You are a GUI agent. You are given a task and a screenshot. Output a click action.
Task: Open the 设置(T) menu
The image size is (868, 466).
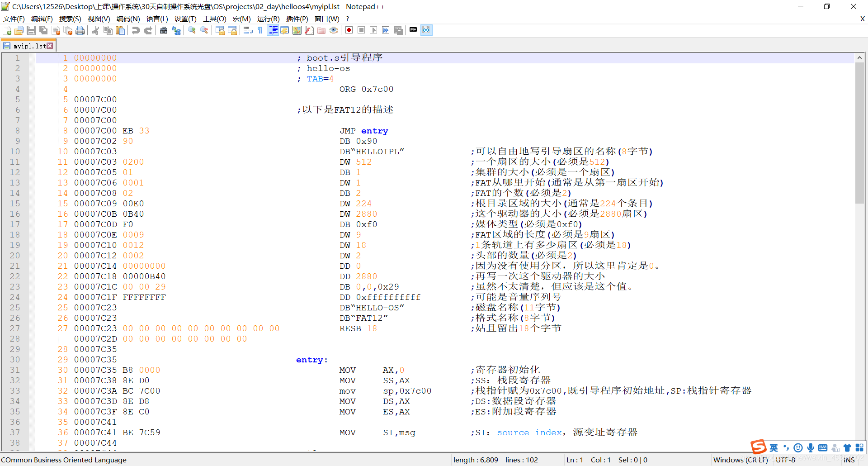point(185,19)
